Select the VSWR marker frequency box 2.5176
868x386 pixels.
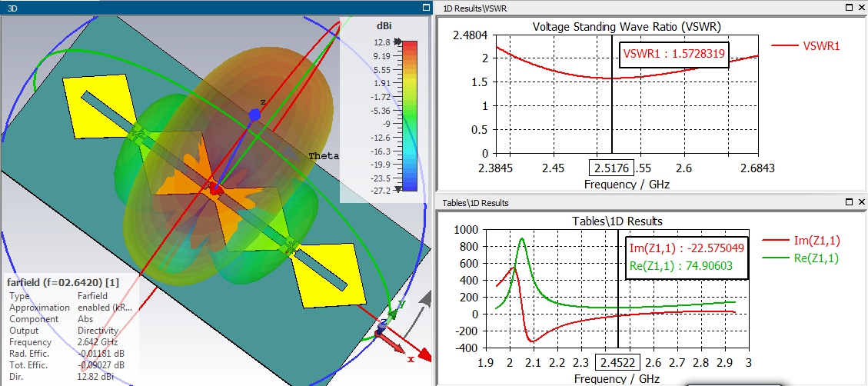point(612,168)
